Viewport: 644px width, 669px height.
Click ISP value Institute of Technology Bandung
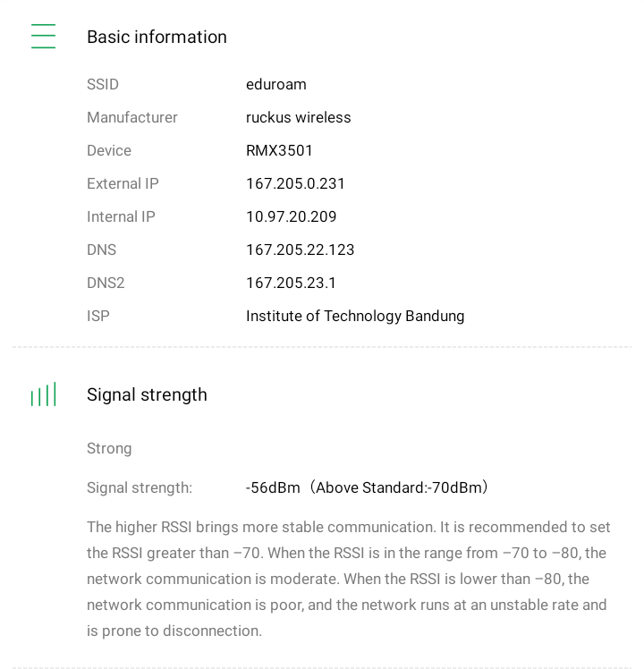point(355,316)
